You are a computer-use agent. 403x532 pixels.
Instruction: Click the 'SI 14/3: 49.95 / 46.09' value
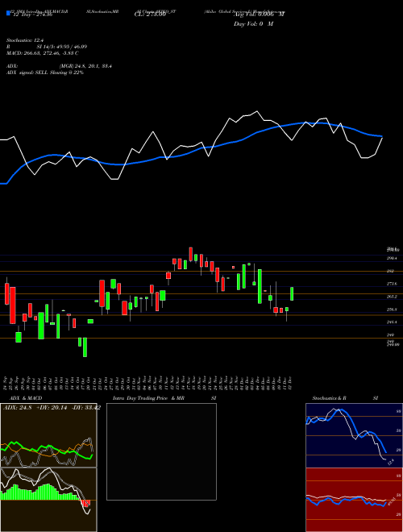[62, 47]
